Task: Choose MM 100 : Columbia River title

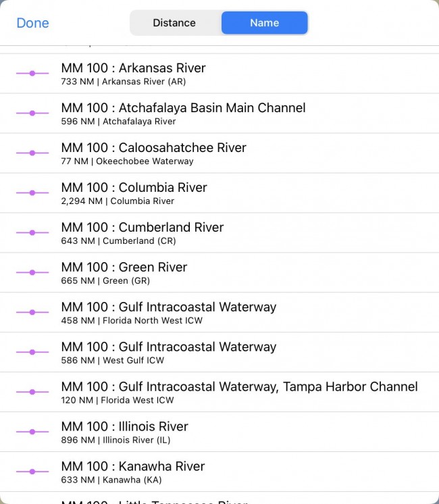Action: (x=134, y=188)
